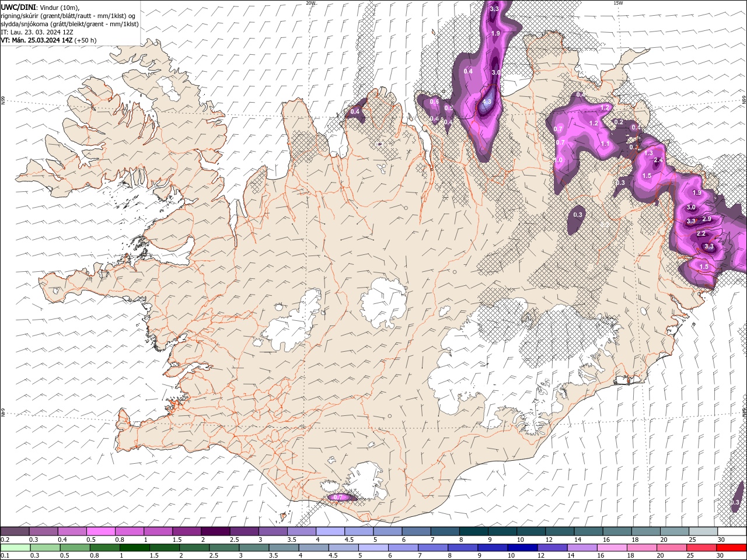The image size is (747, 560).
Task: Click the '1.1' snowfall value on the map
Action: tap(605, 143)
